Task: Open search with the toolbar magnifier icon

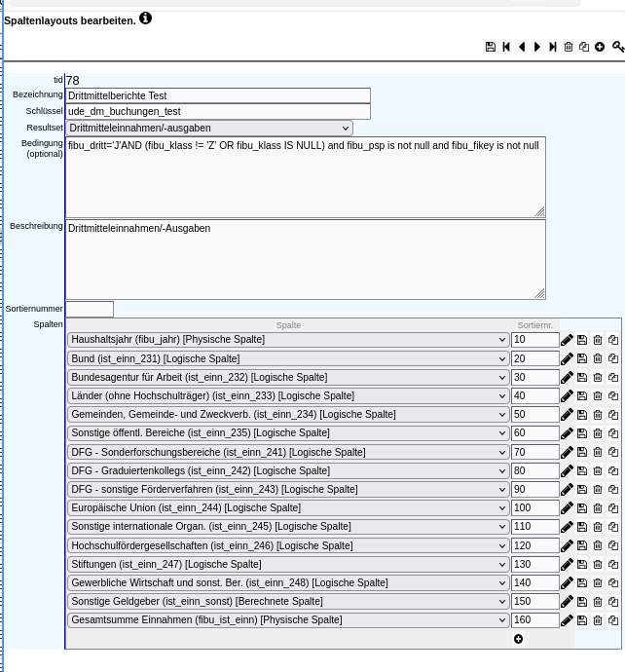Action: point(617,47)
